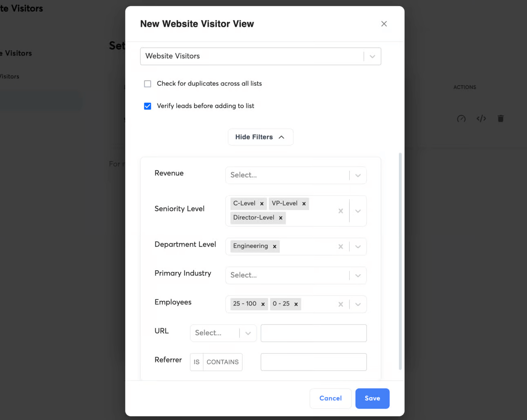This screenshot has height=420, width=527.
Task: Remove the Engineering department tag
Action: point(275,247)
